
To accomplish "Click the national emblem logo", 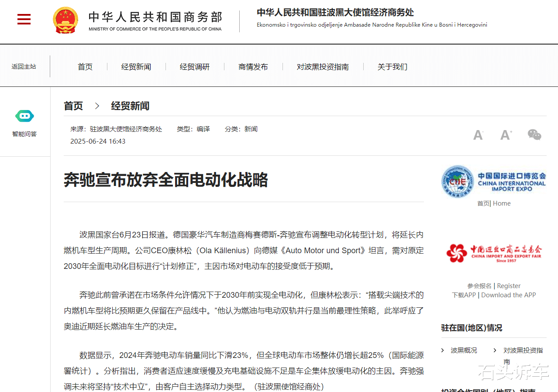I will pos(65,21).
